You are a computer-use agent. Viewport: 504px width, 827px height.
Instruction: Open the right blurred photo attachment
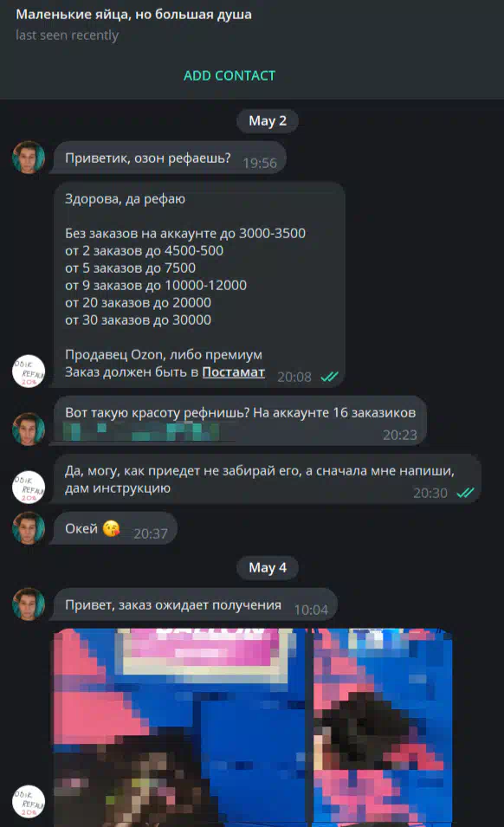[x=383, y=727]
